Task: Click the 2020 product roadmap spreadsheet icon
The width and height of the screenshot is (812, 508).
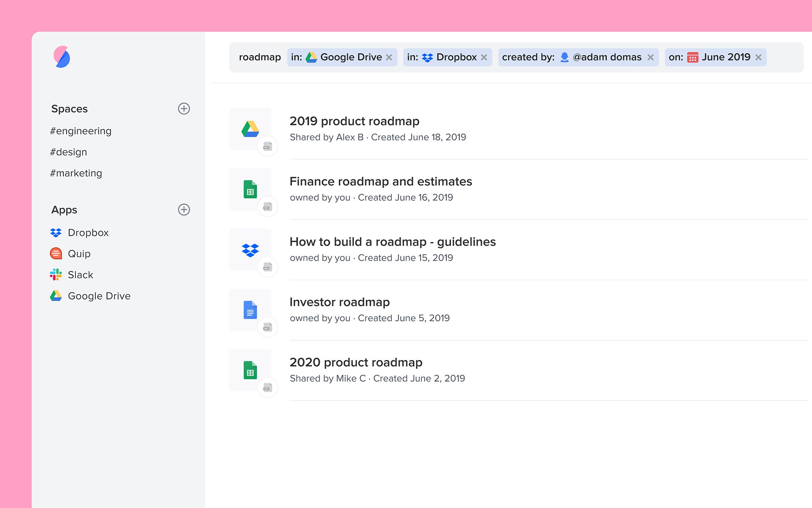Action: pyautogui.click(x=250, y=370)
